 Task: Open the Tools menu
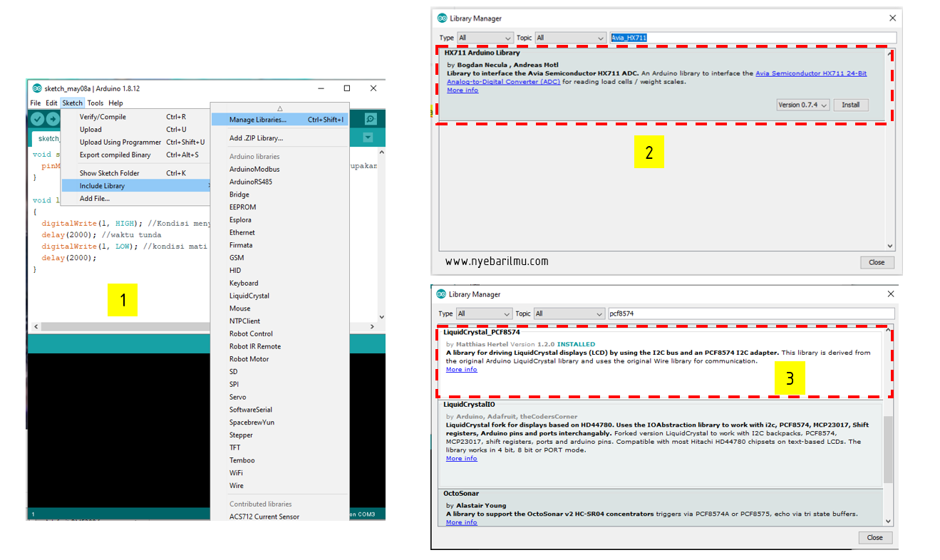coord(95,103)
